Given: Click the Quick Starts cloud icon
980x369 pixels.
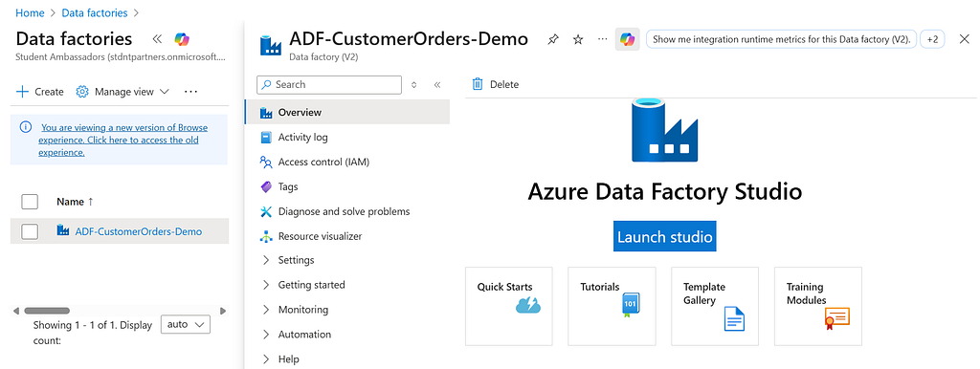Looking at the screenshot, I should (528, 305).
